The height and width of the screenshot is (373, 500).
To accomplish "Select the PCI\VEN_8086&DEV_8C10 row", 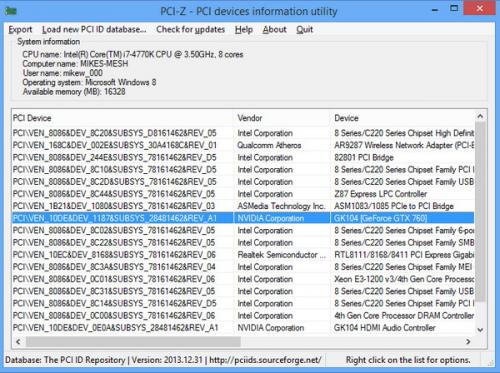I will tap(243, 170).
